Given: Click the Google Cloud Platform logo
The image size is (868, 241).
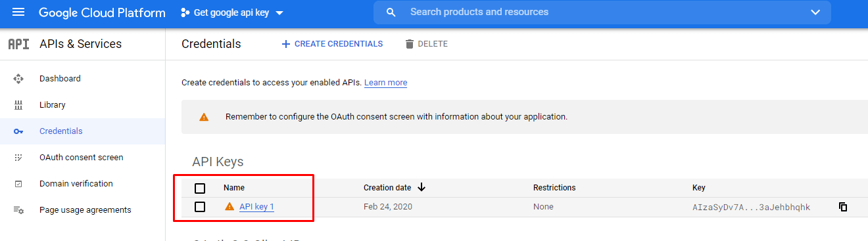Looking at the screenshot, I should click(x=102, y=13).
